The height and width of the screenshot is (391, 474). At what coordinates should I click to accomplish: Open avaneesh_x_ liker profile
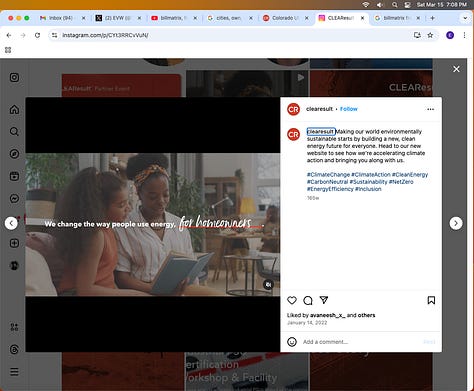click(x=328, y=315)
